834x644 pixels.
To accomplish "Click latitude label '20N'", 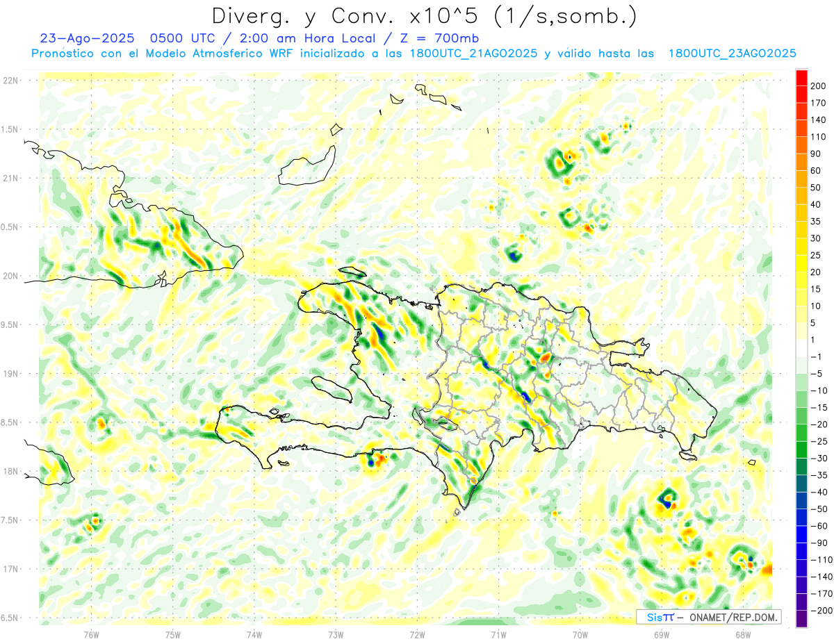I will point(10,276).
